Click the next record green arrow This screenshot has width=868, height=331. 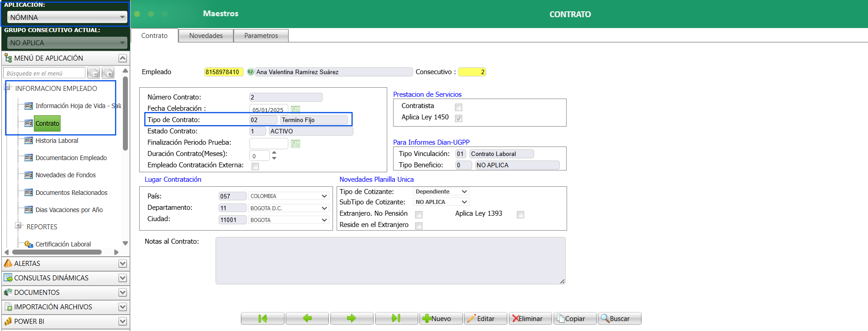[352, 318]
